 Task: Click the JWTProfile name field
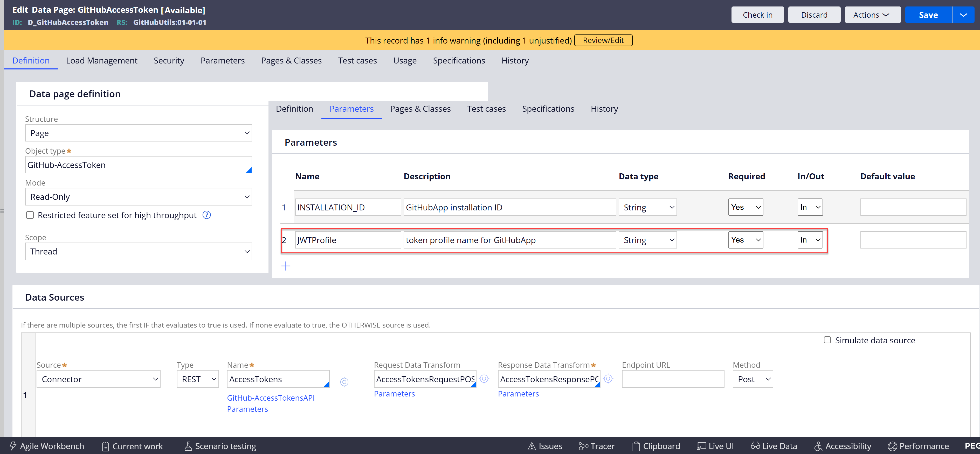[348, 240]
